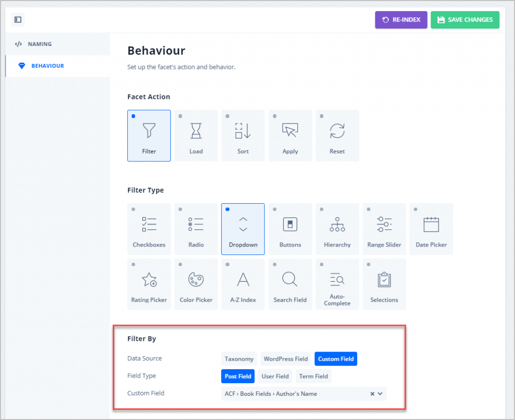Open the Behaviour section
515x420 pixels.
[46, 65]
